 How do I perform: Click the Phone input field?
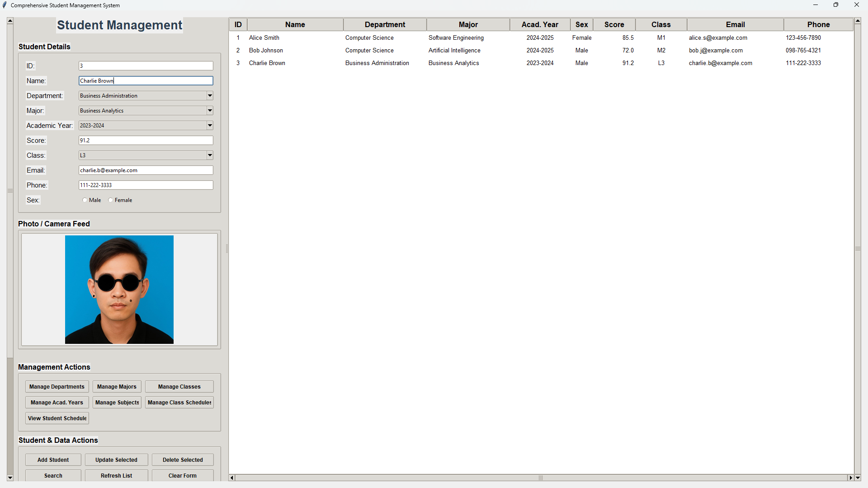pos(146,185)
